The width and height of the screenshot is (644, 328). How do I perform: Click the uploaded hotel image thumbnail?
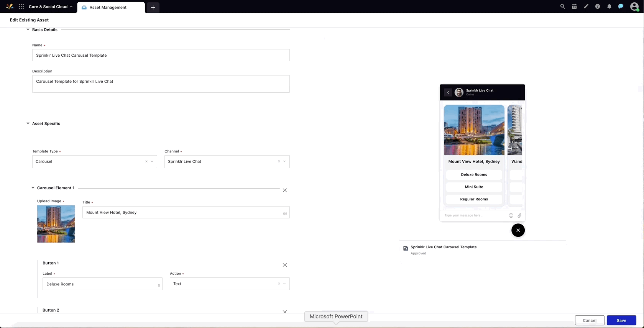pos(56,224)
